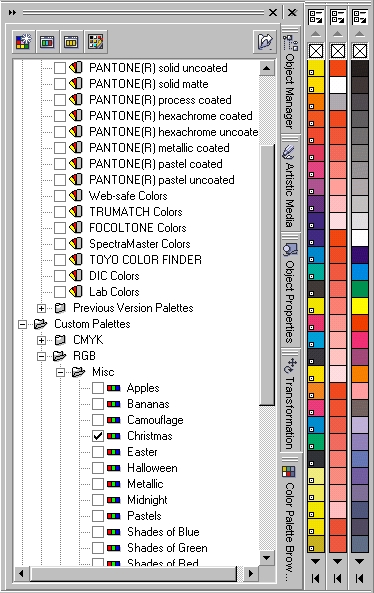This screenshot has height=593, width=374.
Task: Select the no-color X well on the middle palette
Action: pos(338,51)
